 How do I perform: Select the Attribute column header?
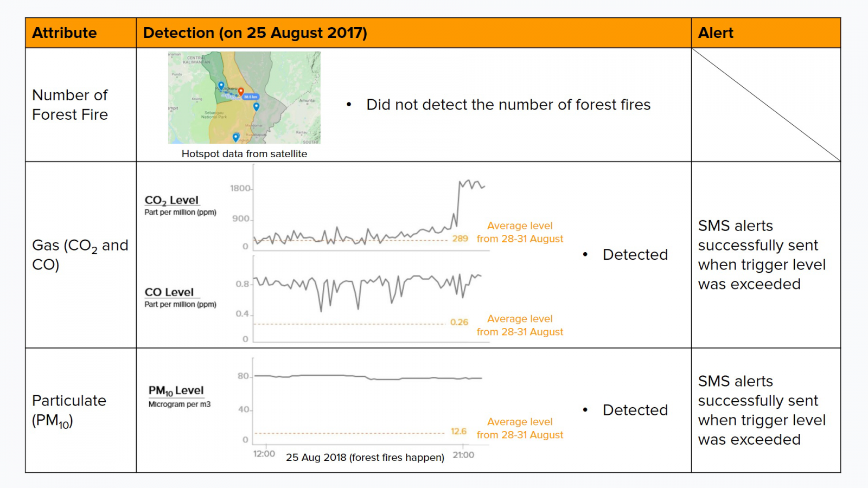pos(65,33)
